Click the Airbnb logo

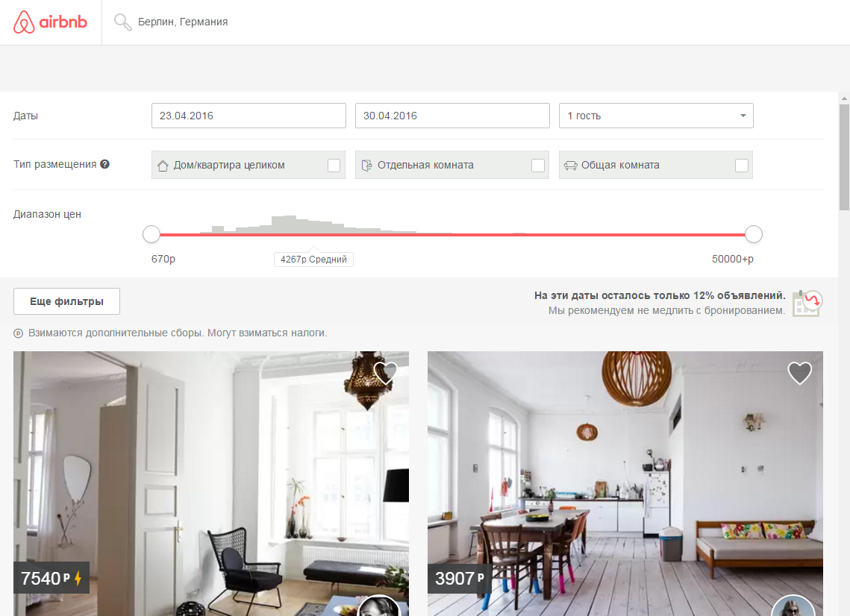[50, 22]
